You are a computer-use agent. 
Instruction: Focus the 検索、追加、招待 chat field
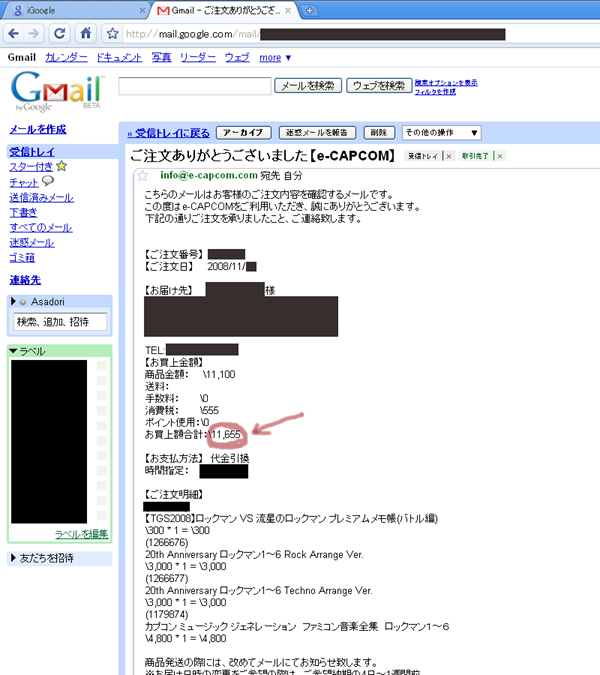pyautogui.click(x=60, y=322)
